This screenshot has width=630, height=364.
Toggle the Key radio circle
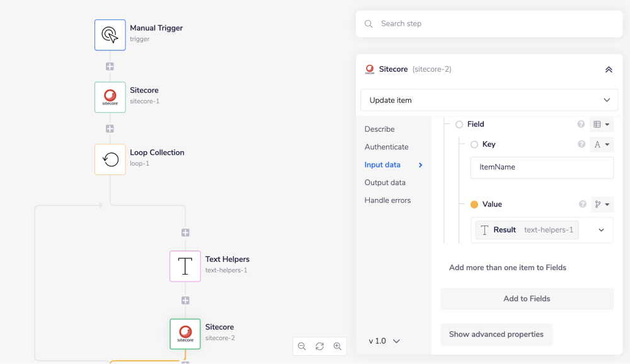[474, 145]
